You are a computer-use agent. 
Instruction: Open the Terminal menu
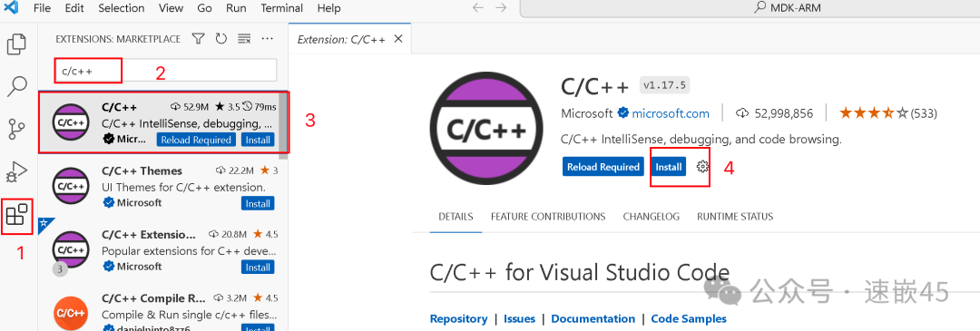tap(282, 9)
